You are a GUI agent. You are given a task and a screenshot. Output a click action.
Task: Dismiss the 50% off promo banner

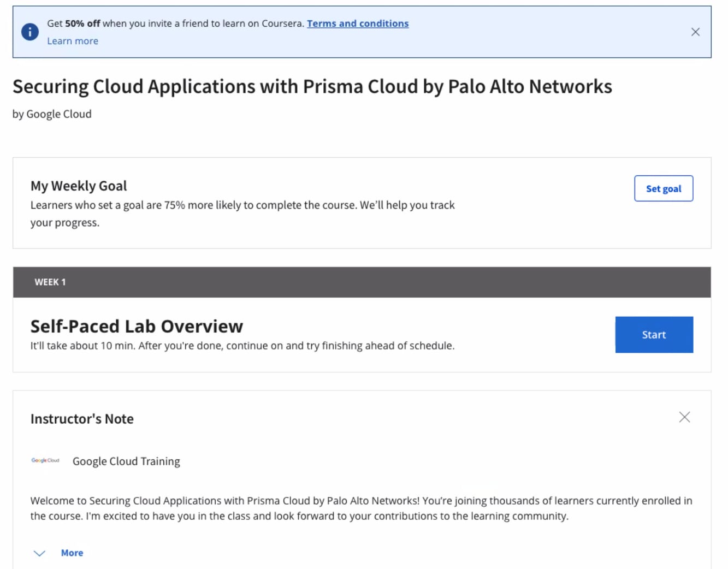click(695, 32)
